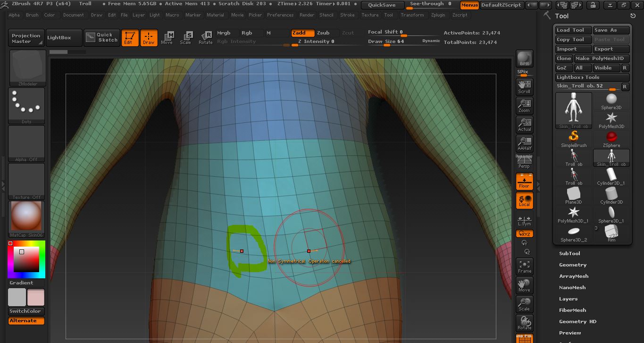Open Lightbox Tools browser
Screen dimensions: 644x343
(x=592, y=77)
